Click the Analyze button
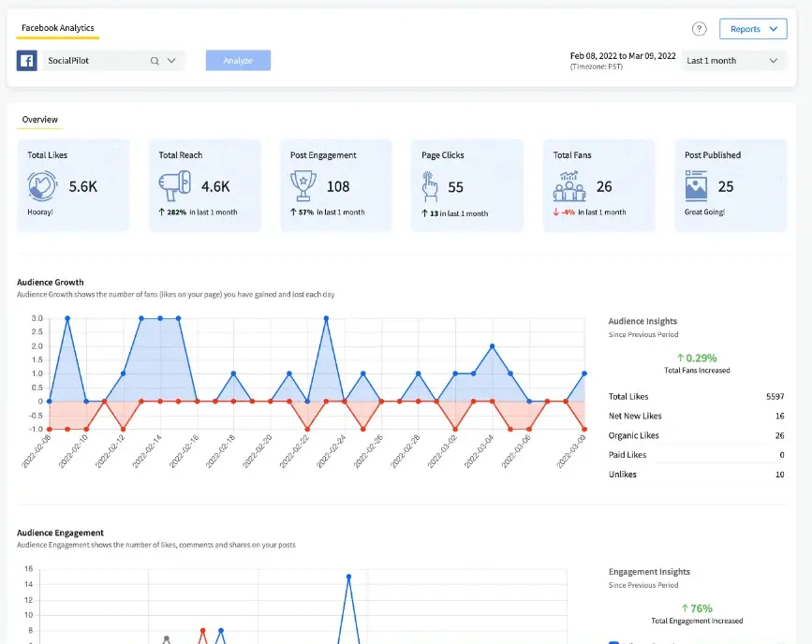 238,61
